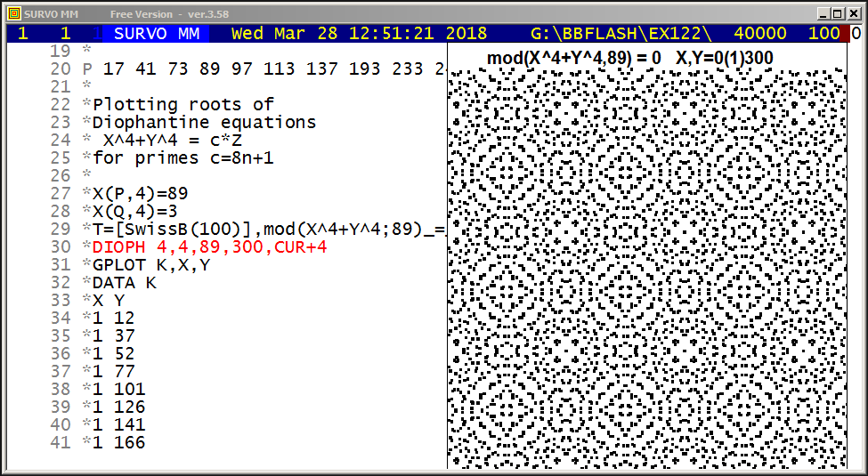This screenshot has height=476, width=868.
Task: Minimize the SURVO MM window
Action: 824,14
